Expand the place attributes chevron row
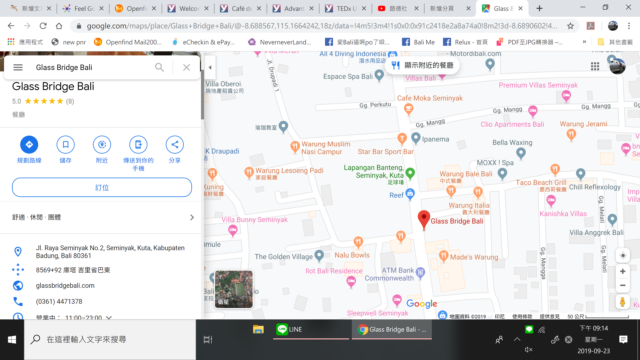640x360 pixels. (x=102, y=217)
